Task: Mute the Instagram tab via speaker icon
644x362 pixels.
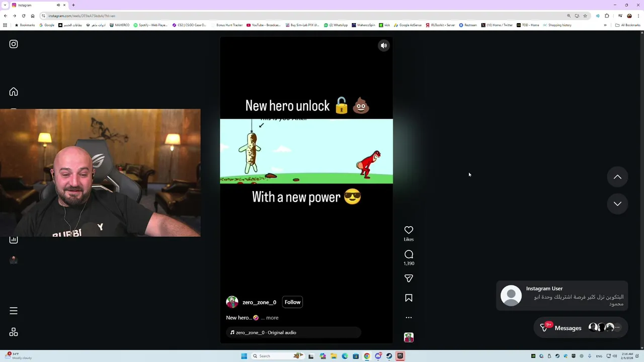Action: click(x=58, y=5)
